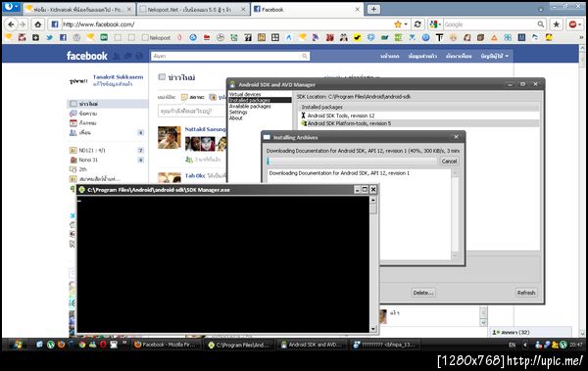Click the Firefox back arrow button
The width and height of the screenshot is (588, 371).
coord(11,24)
